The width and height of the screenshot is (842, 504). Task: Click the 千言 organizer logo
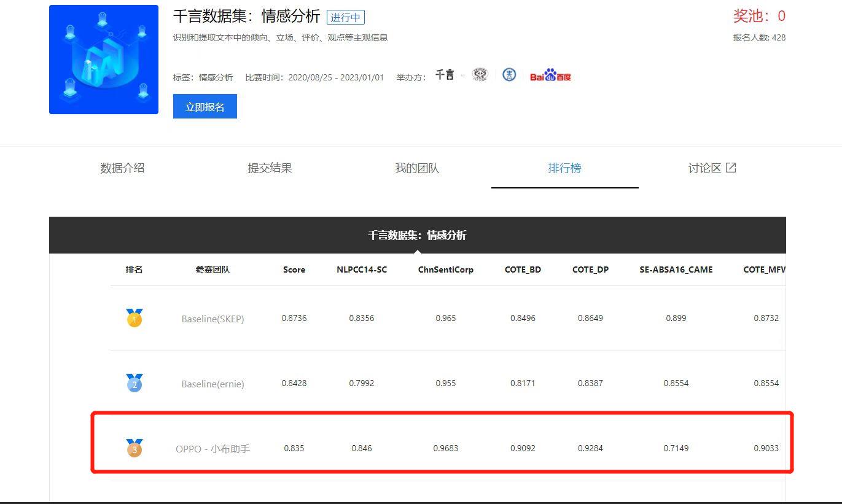(x=445, y=76)
